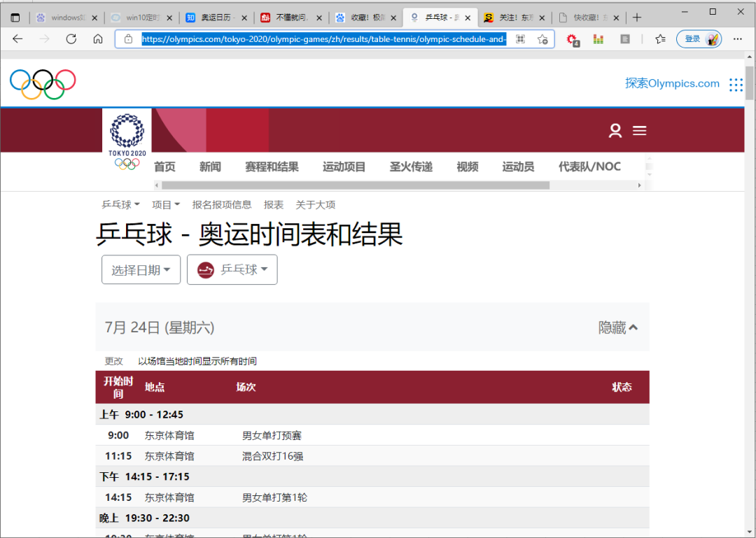Image resolution: width=756 pixels, height=538 pixels.
Task: Click 更改 to change the time setting
Action: 113,361
